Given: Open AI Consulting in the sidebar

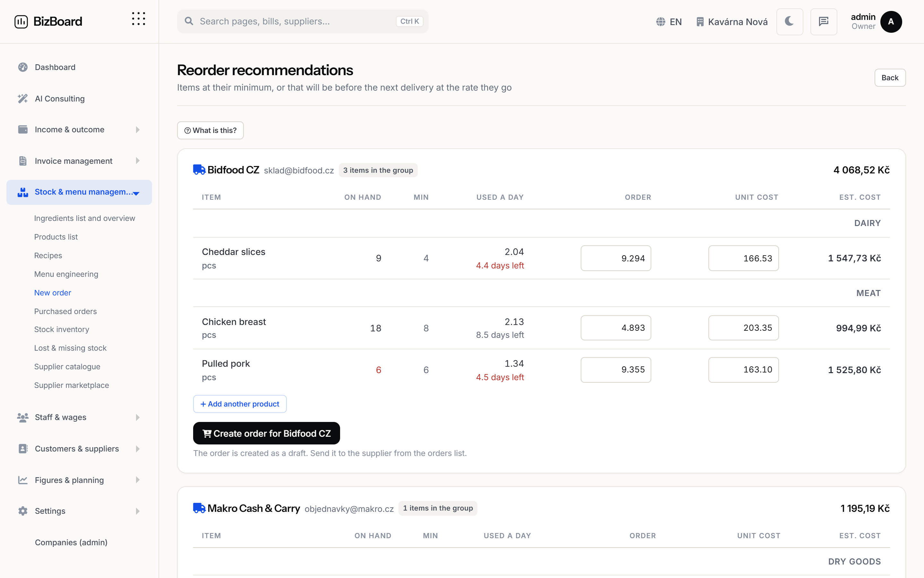Looking at the screenshot, I should (79, 99).
